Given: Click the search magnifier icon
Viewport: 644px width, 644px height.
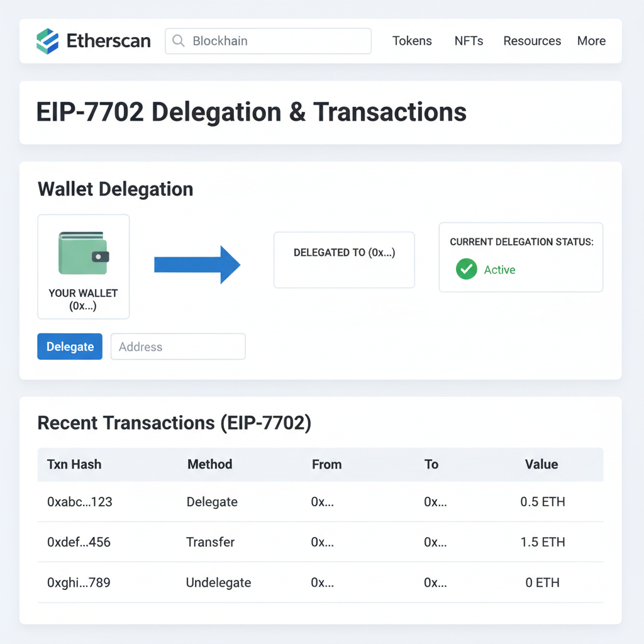Looking at the screenshot, I should pos(178,40).
